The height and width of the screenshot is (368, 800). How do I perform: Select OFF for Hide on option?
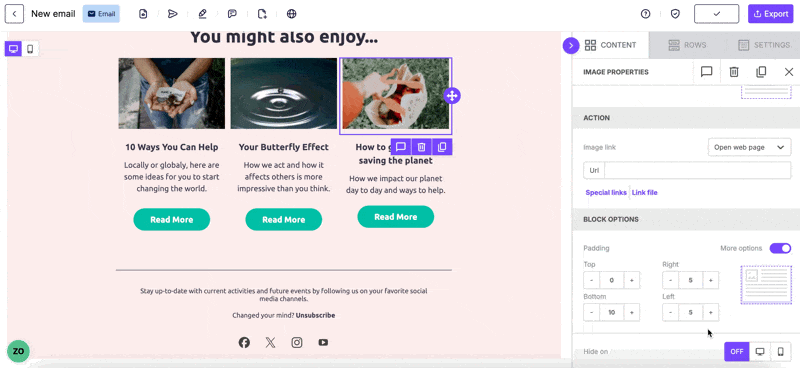tap(737, 352)
